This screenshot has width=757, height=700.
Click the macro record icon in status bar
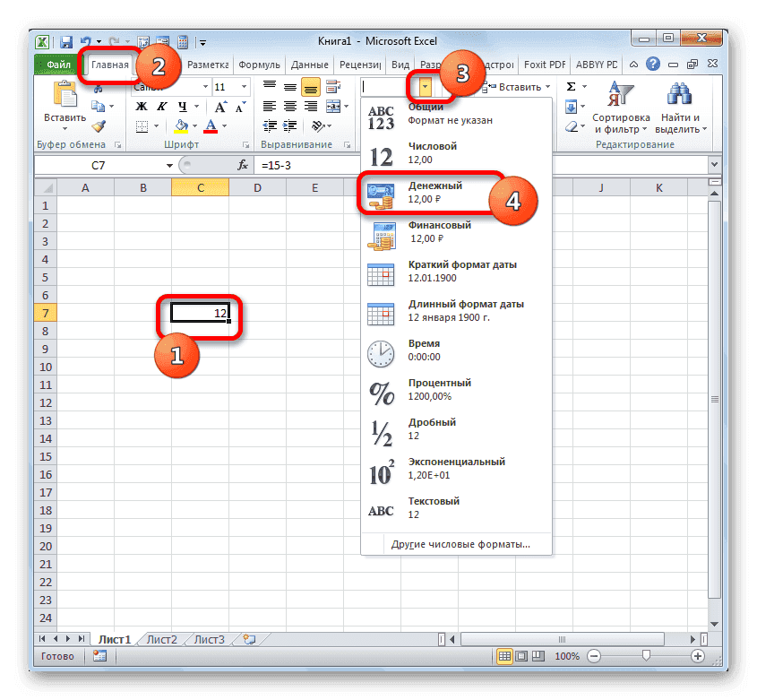(x=100, y=656)
